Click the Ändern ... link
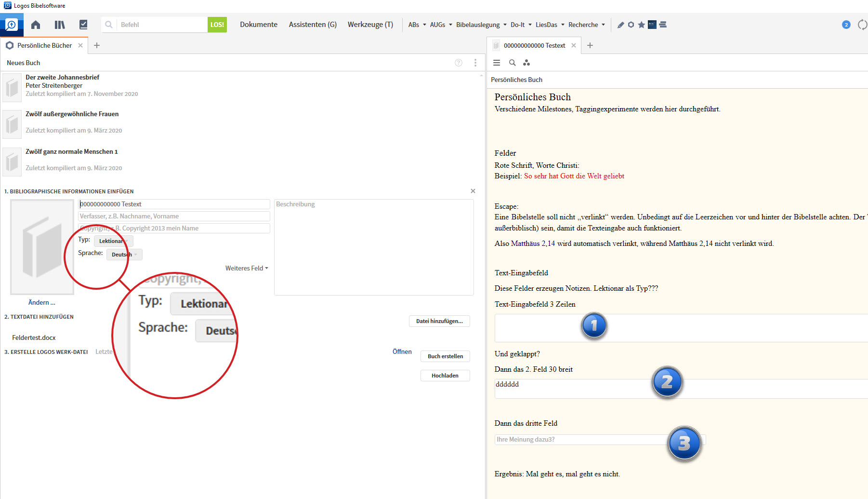Image resolution: width=868 pixels, height=499 pixels. (42, 302)
